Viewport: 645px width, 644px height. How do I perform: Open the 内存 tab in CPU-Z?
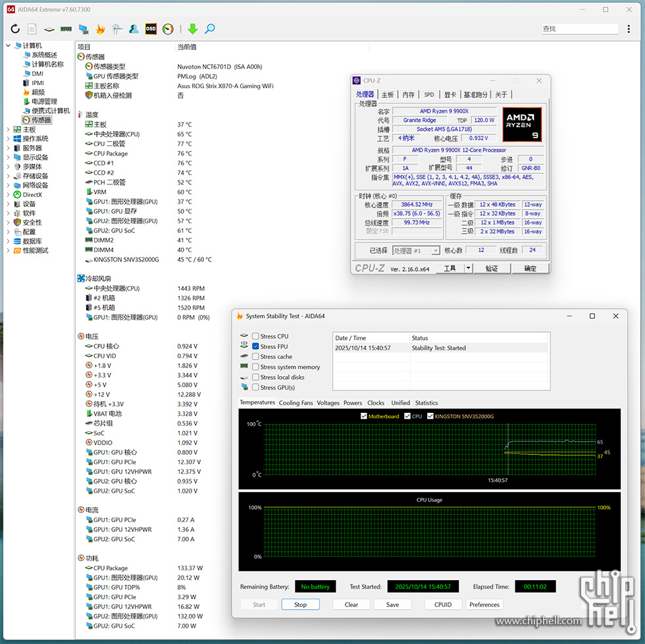pyautogui.click(x=409, y=95)
